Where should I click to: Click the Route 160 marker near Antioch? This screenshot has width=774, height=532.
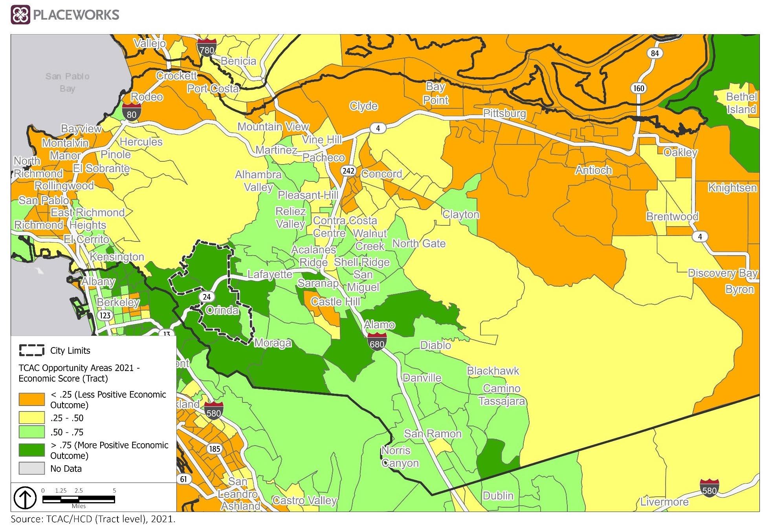click(639, 88)
